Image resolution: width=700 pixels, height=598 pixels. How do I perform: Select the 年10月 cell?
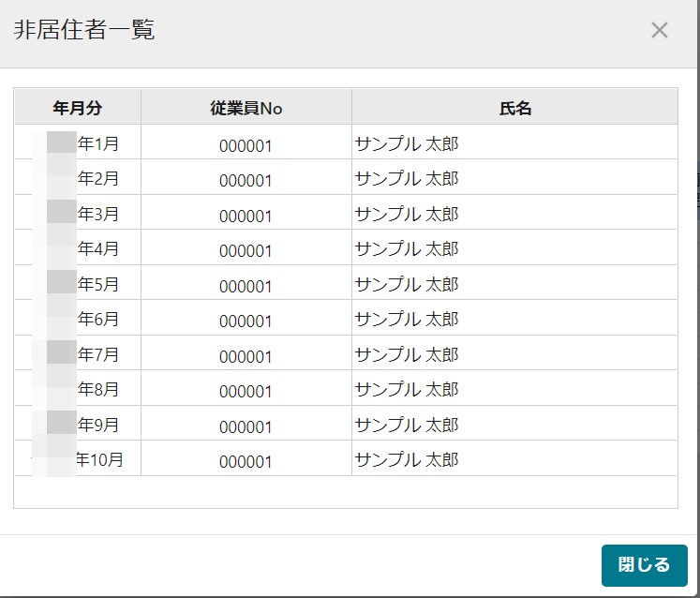click(x=78, y=458)
